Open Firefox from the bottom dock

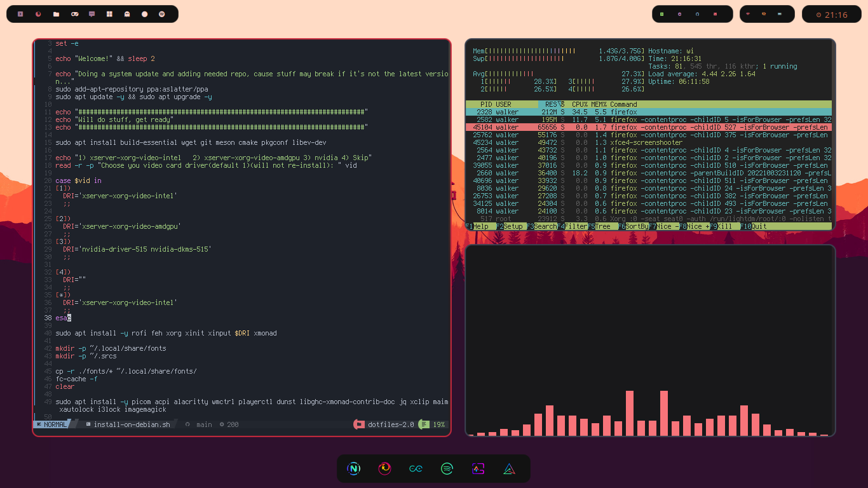click(x=384, y=468)
